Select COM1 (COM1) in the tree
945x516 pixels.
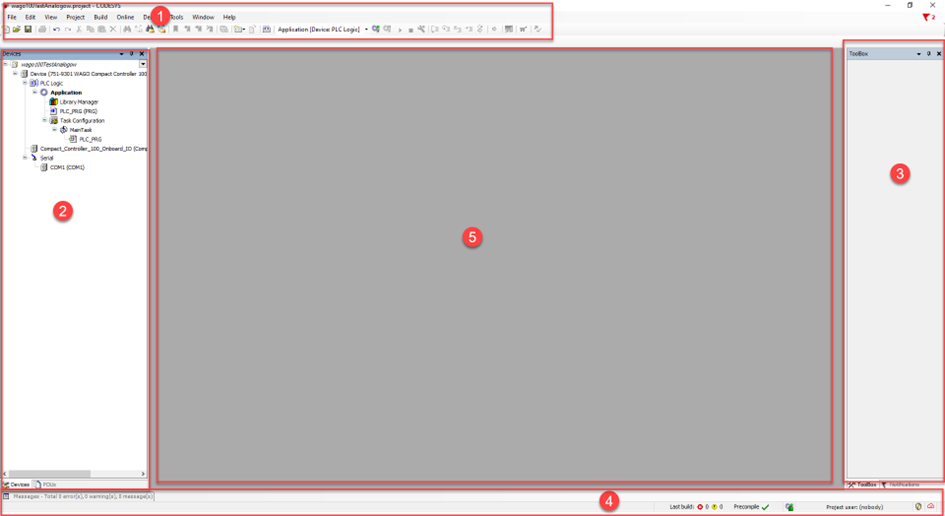tap(67, 168)
